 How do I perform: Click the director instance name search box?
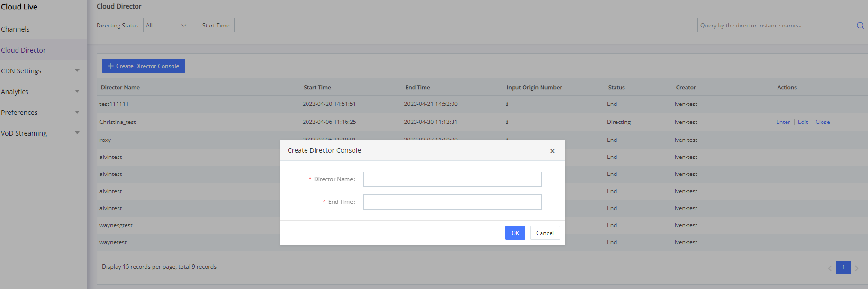(775, 26)
